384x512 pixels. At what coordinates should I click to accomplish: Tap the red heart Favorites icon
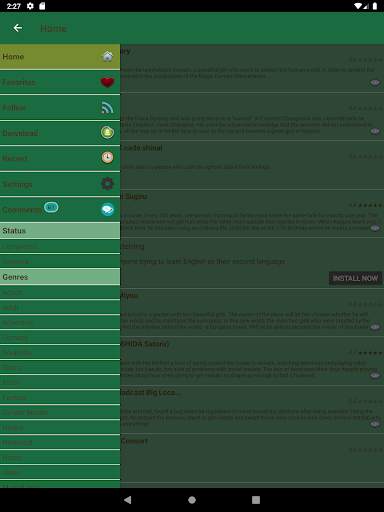coord(107,82)
